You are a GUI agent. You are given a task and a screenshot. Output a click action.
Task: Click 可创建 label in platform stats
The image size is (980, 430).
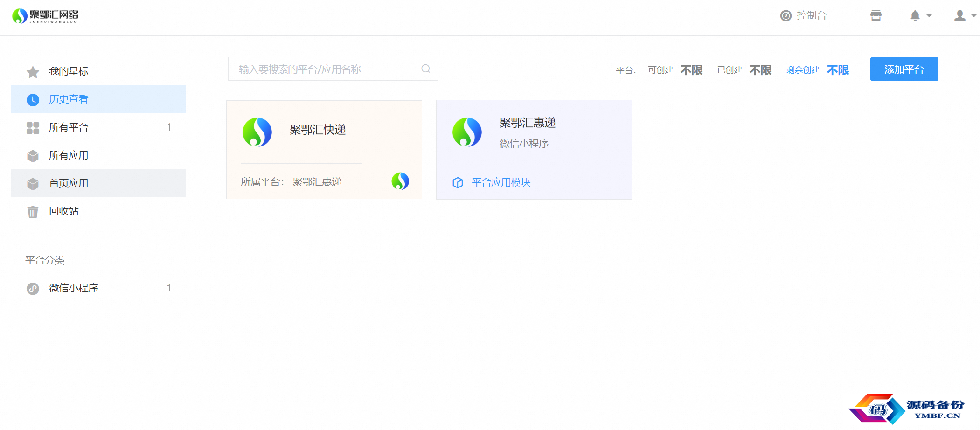point(660,70)
